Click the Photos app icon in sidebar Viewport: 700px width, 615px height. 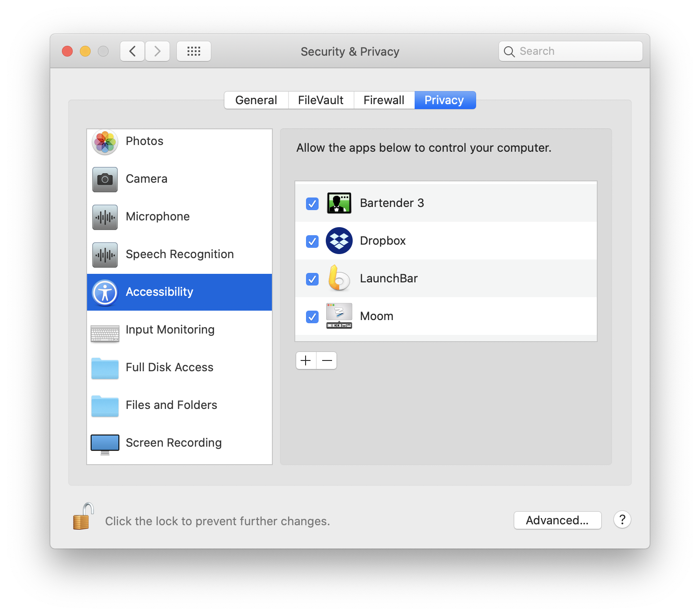(x=105, y=142)
